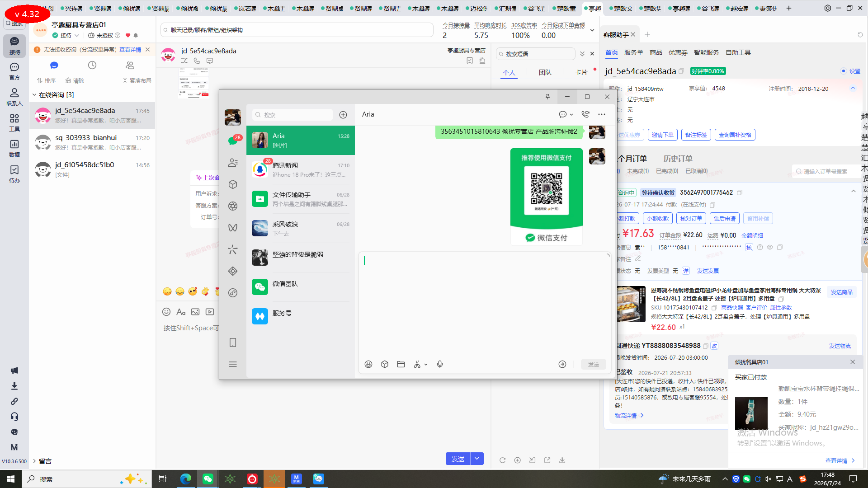Click the 核对订单 button
The image size is (868, 488).
coord(691,218)
